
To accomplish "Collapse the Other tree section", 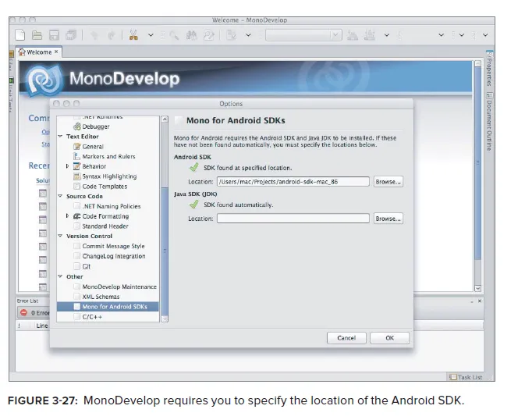I will (x=60, y=276).
